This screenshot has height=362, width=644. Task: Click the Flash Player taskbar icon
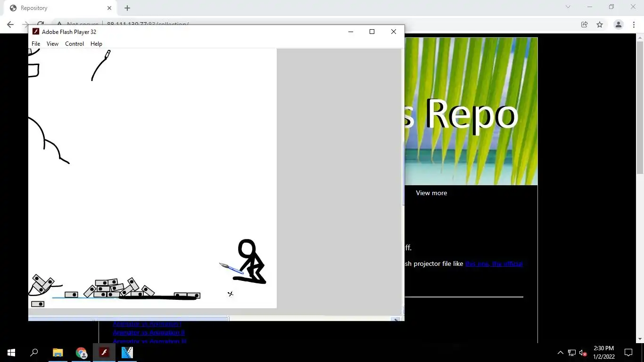pos(104,353)
